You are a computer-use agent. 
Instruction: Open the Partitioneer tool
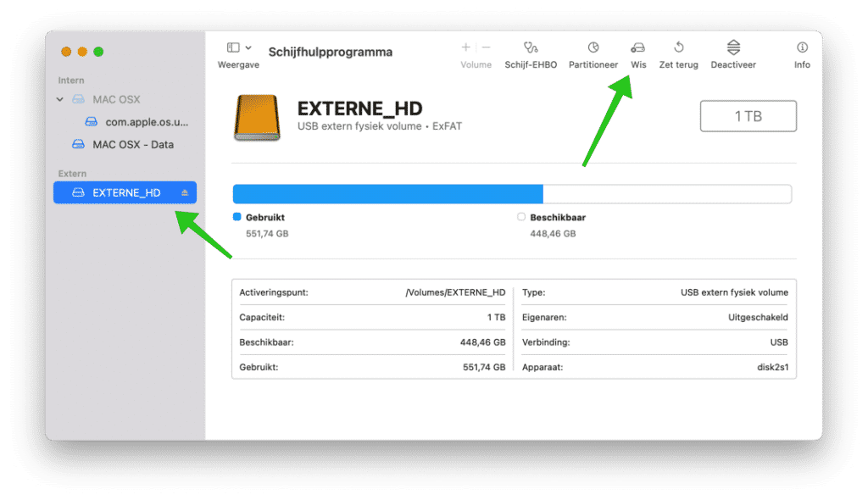point(593,53)
